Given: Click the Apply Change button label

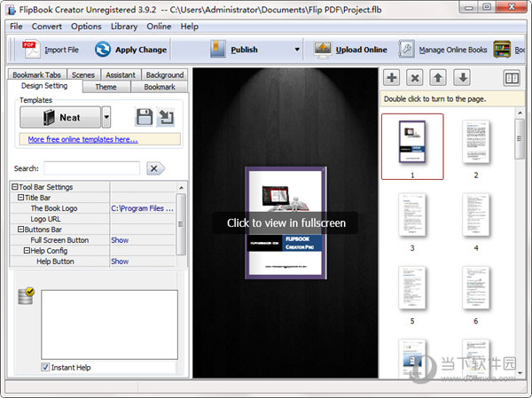Looking at the screenshot, I should tap(141, 50).
